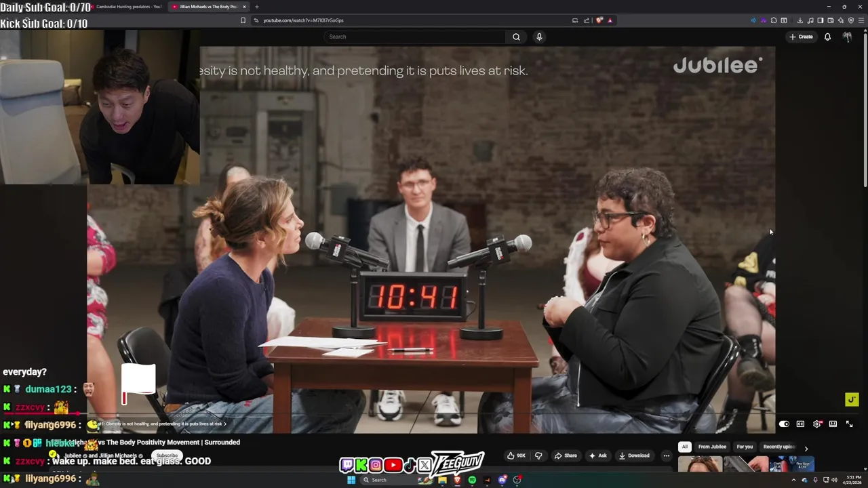
Task: Click the address bar URL
Action: click(x=303, y=20)
